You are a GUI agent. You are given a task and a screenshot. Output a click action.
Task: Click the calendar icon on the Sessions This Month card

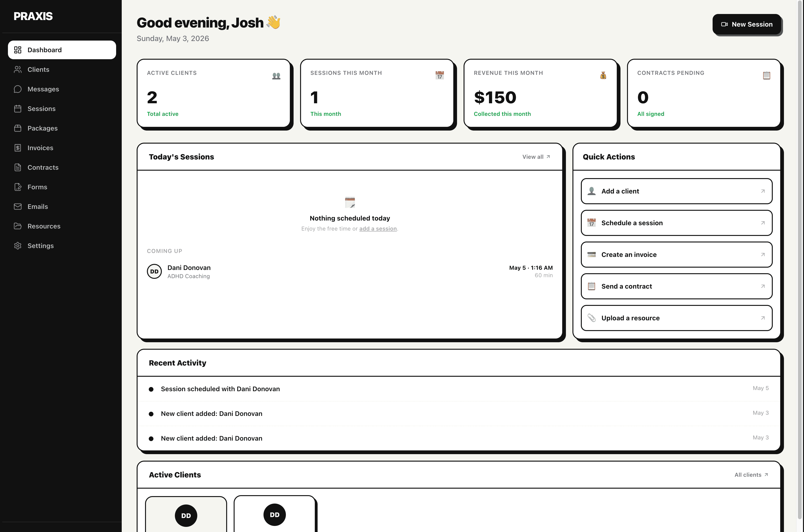click(440, 75)
